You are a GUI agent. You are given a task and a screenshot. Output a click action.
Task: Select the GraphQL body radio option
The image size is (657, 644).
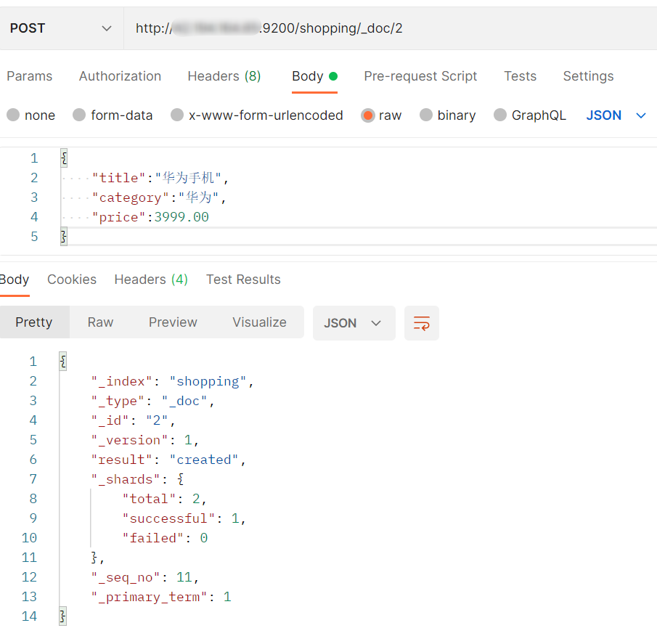click(x=500, y=115)
